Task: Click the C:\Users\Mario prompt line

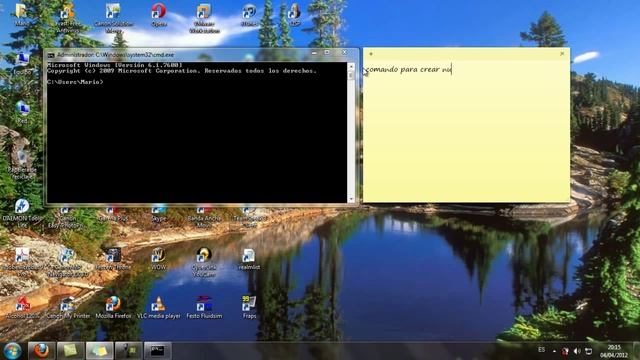Action: [75, 82]
